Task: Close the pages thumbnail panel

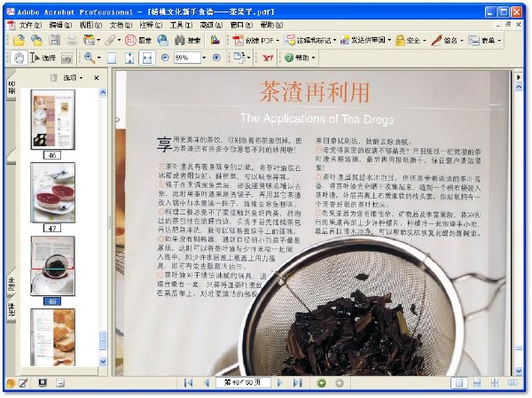Action: click(x=97, y=78)
